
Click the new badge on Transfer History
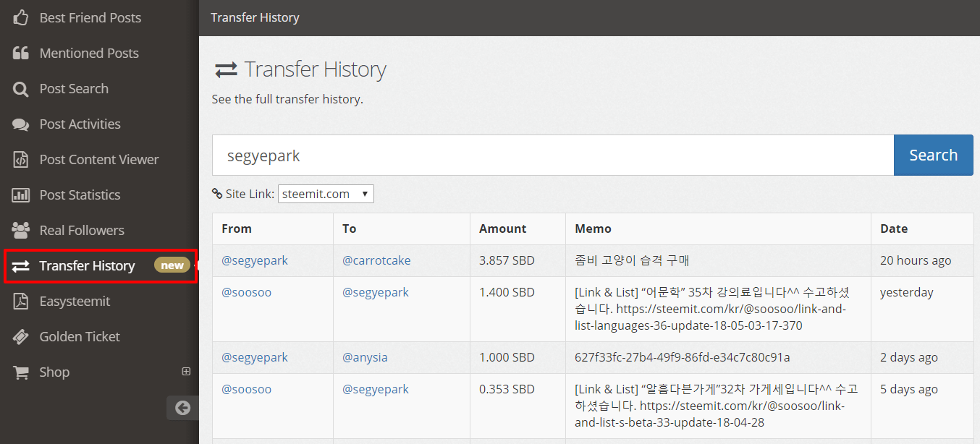(172, 265)
